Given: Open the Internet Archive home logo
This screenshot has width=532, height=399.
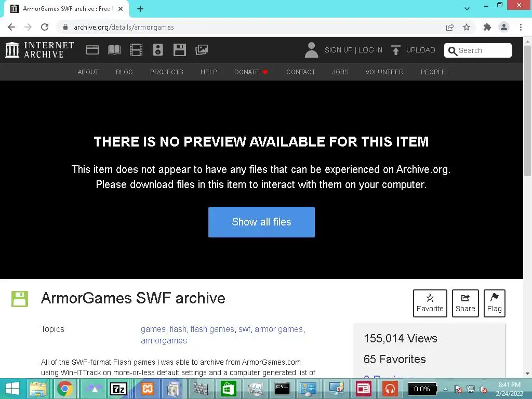Looking at the screenshot, I should (x=39, y=50).
